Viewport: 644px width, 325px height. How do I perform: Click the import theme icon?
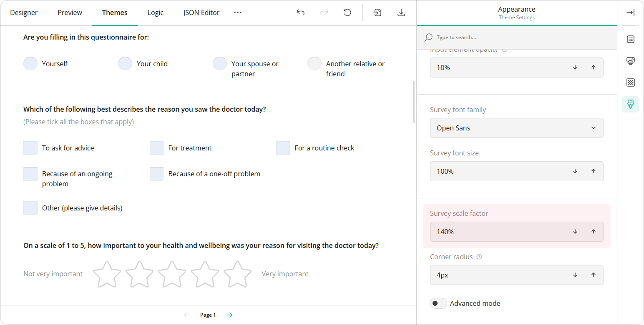click(377, 12)
